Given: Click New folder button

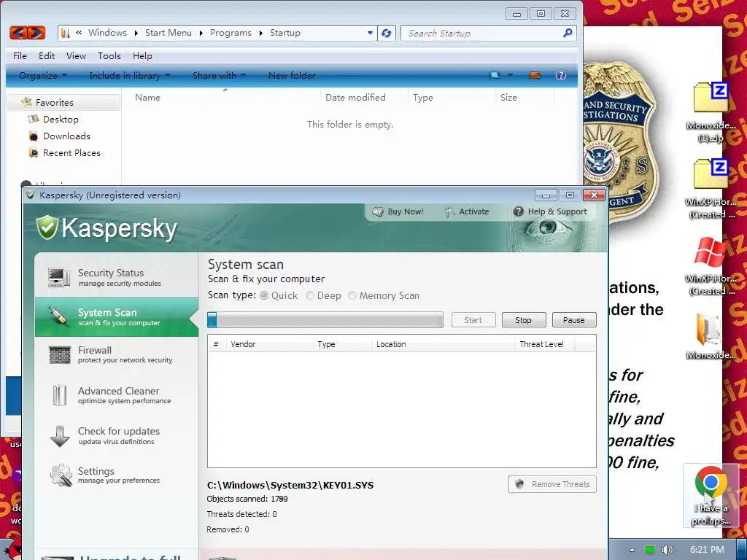Looking at the screenshot, I should click(x=292, y=75).
